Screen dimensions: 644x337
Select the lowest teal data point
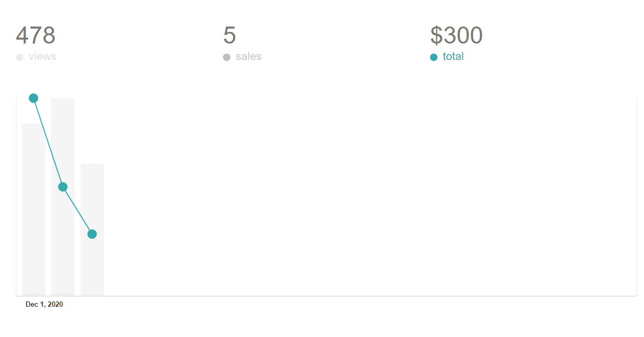tap(92, 234)
